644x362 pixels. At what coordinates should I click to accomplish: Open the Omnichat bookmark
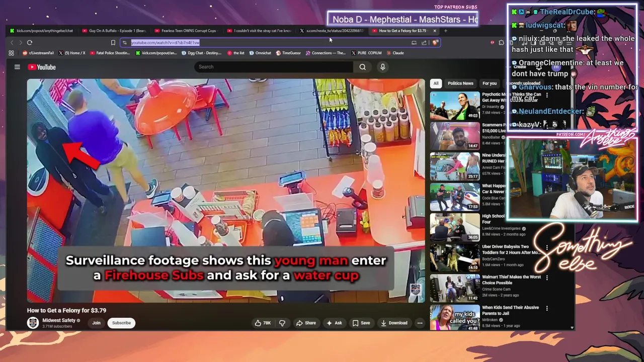tap(260, 53)
